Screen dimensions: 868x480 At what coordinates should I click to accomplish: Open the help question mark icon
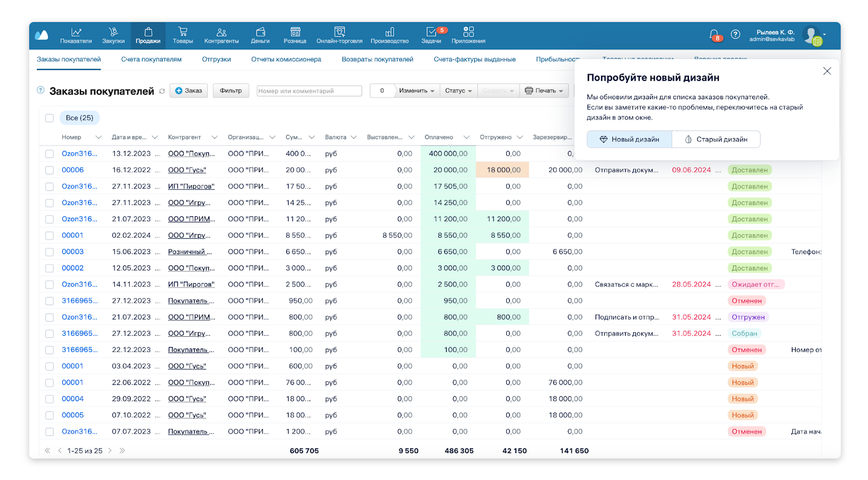click(x=736, y=34)
